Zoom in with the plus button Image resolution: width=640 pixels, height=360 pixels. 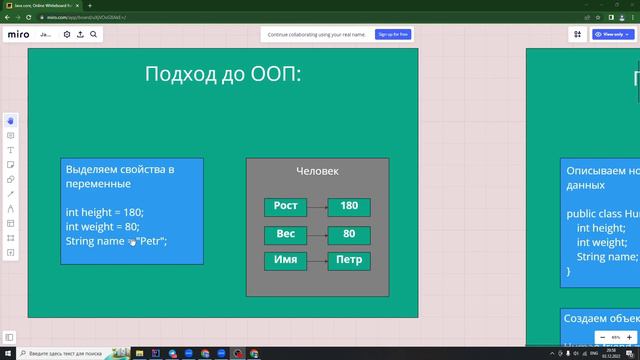[x=629, y=337]
